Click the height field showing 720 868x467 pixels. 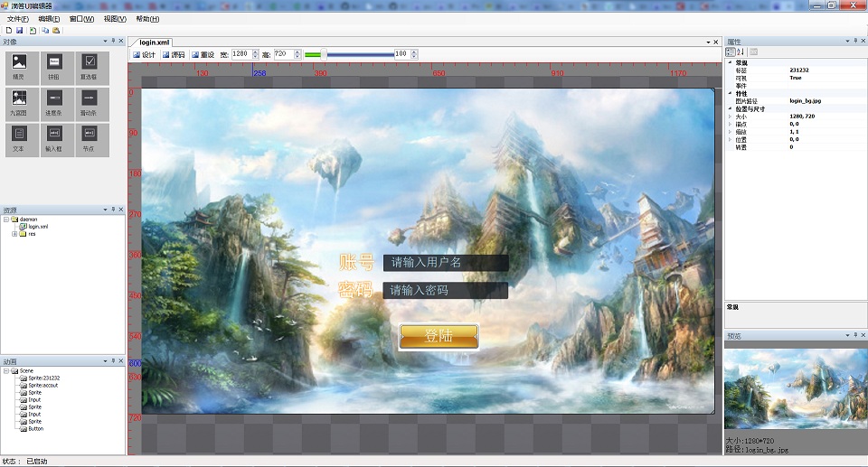283,54
